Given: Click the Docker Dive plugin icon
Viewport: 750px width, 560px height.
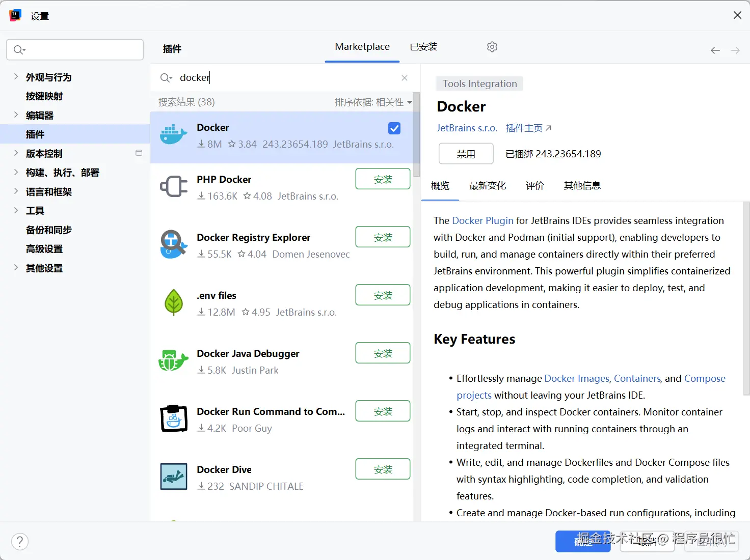Looking at the screenshot, I should 173,477.
